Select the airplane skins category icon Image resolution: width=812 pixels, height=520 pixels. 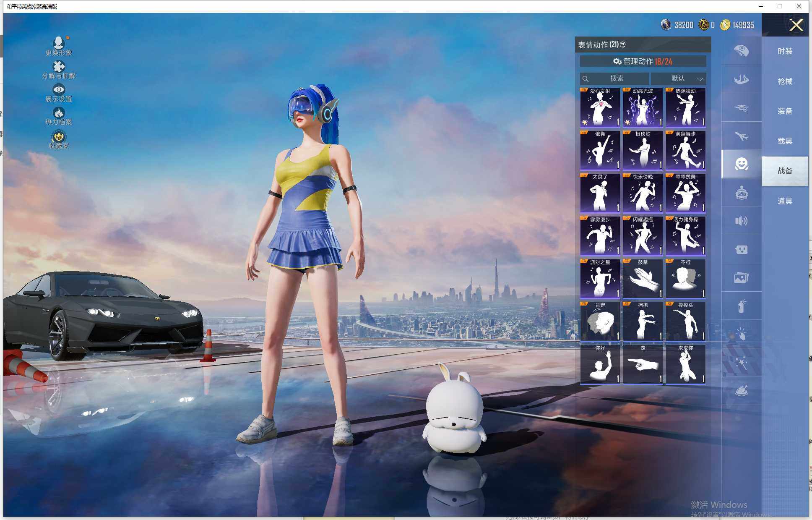coord(741,136)
